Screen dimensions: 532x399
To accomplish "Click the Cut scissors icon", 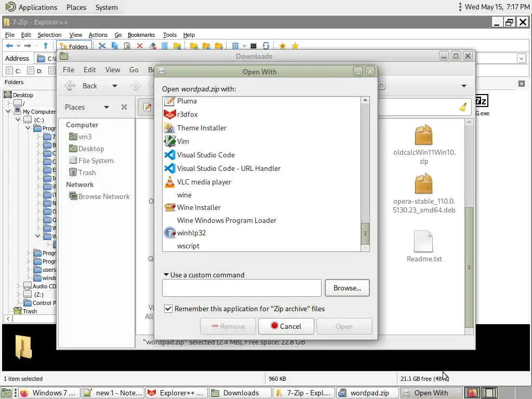I will [x=102, y=46].
